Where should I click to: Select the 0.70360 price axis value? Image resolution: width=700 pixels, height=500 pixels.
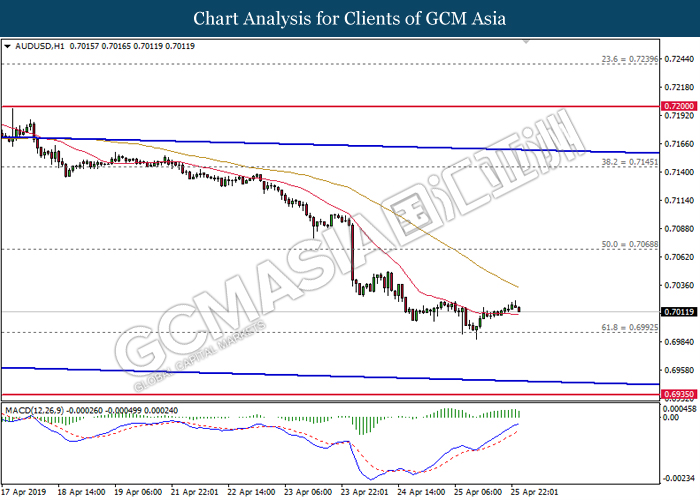coord(679,285)
